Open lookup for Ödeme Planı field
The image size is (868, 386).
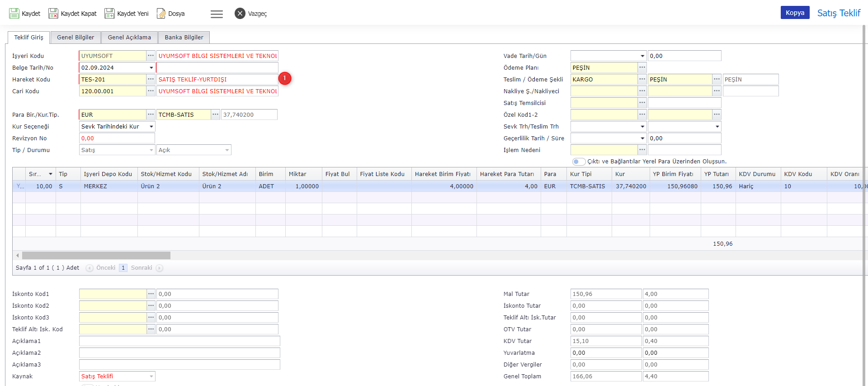642,67
